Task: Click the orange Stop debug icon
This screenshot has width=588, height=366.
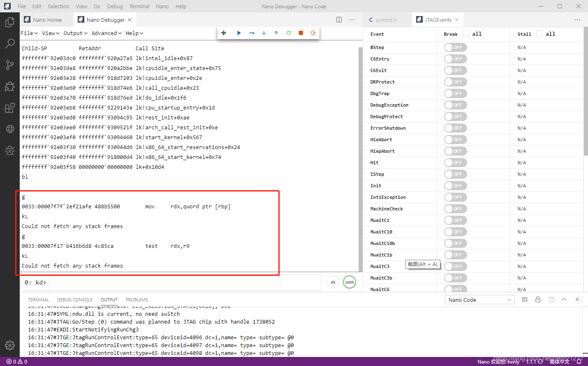Action: [x=301, y=33]
